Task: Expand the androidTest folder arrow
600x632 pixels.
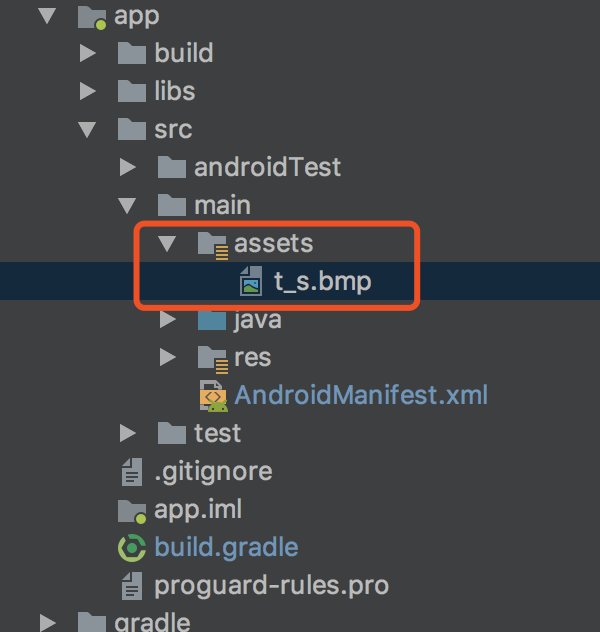Action: 128,167
